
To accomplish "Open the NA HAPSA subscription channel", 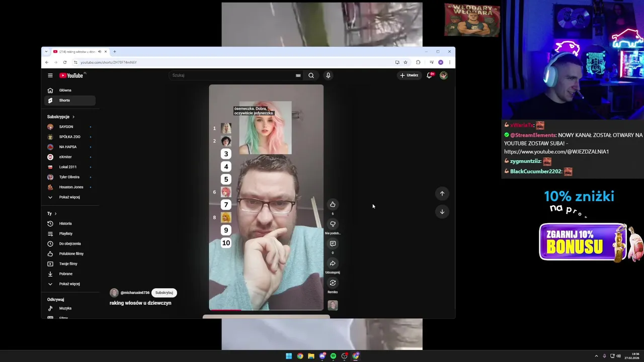I will tap(69, 147).
